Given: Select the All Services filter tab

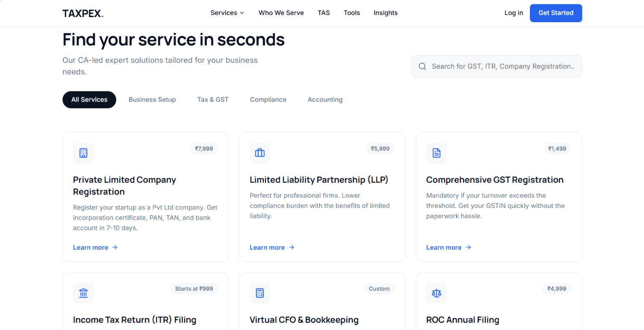Looking at the screenshot, I should tap(89, 99).
